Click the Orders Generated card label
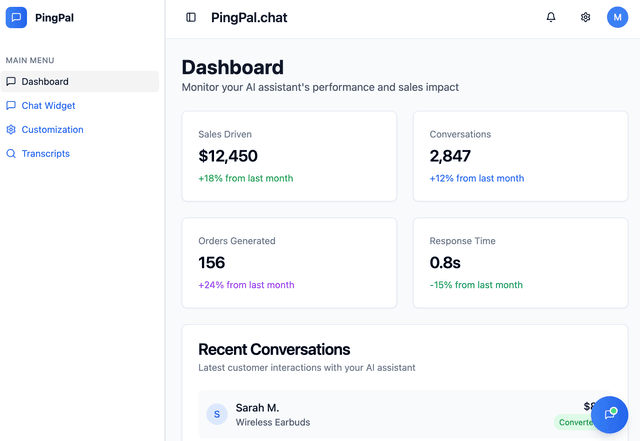The width and height of the screenshot is (640, 441). [x=237, y=241]
